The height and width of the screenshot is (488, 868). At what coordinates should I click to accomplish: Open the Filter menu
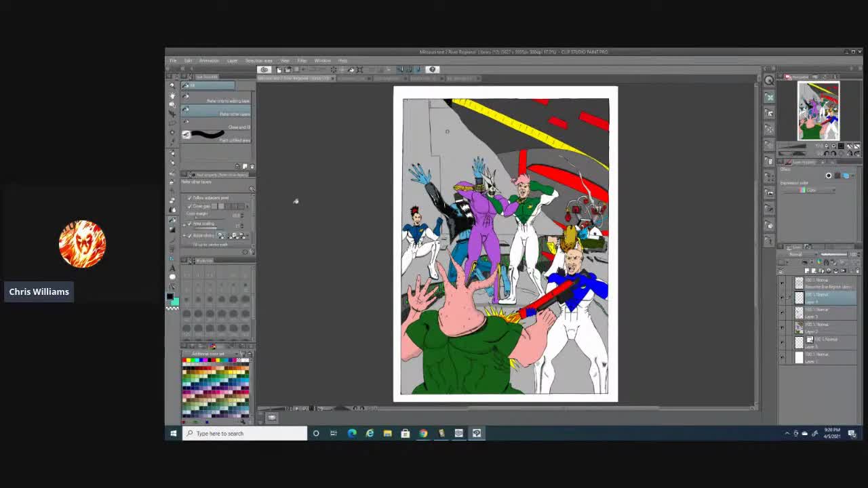302,60
